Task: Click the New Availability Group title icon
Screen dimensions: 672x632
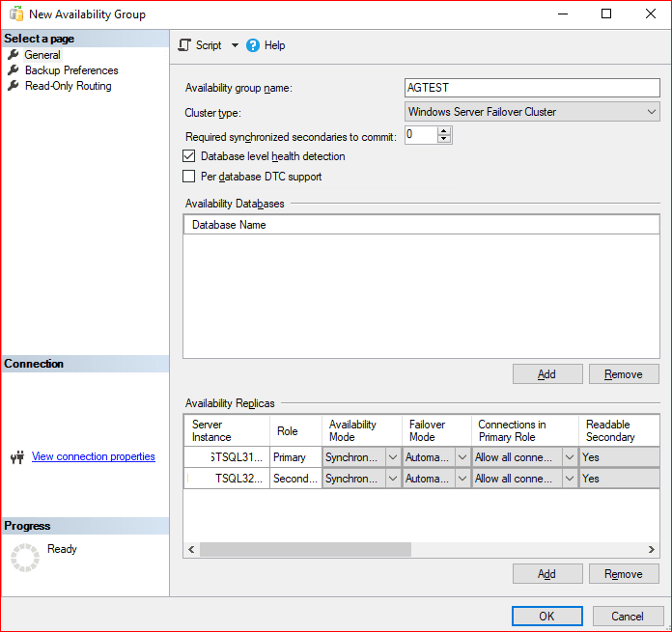Action: coord(15,14)
